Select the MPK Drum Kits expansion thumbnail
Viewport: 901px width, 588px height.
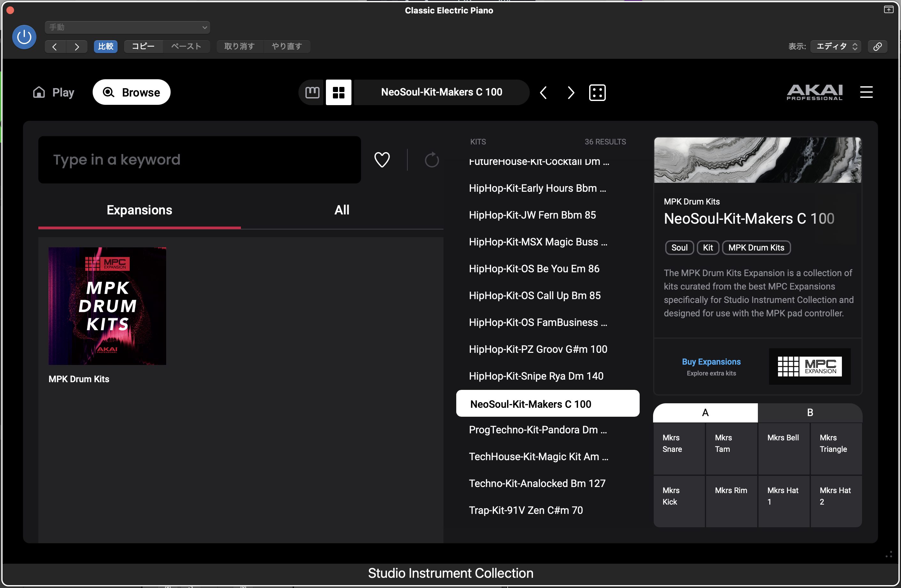(x=107, y=306)
